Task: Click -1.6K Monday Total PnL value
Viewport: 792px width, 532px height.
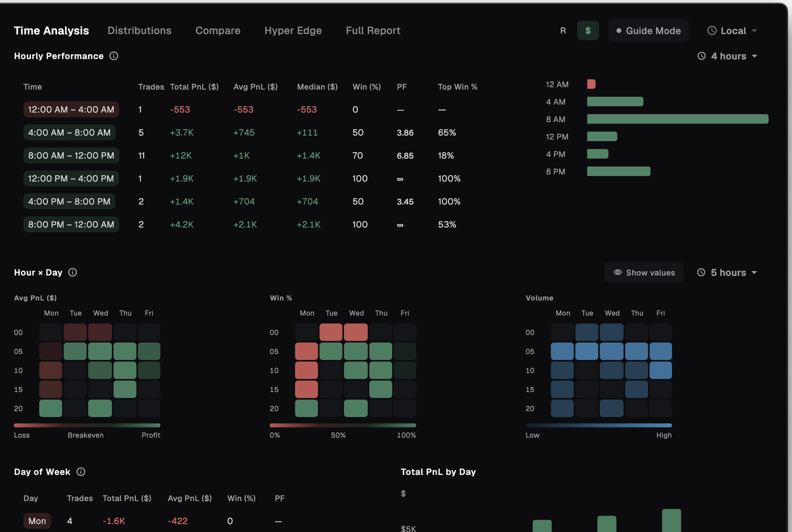Action: point(114,521)
